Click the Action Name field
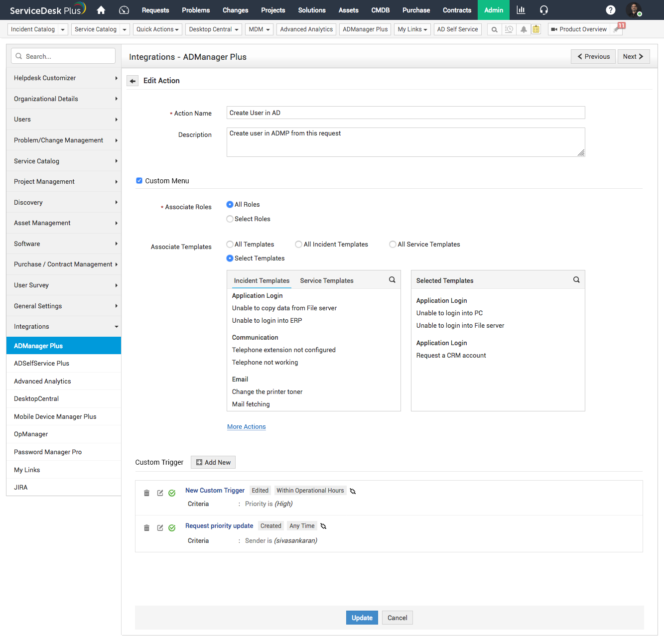This screenshot has height=644, width=664. point(406,113)
